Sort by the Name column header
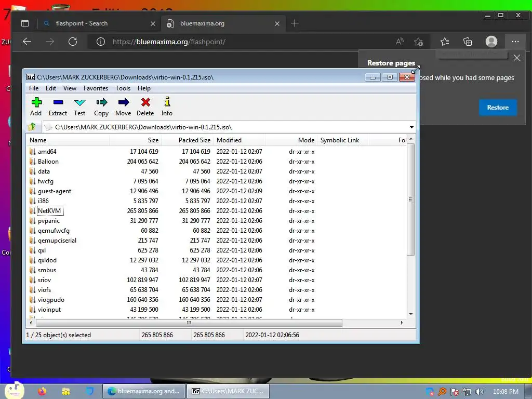Image resolution: width=532 pixels, height=399 pixels. (x=68, y=140)
